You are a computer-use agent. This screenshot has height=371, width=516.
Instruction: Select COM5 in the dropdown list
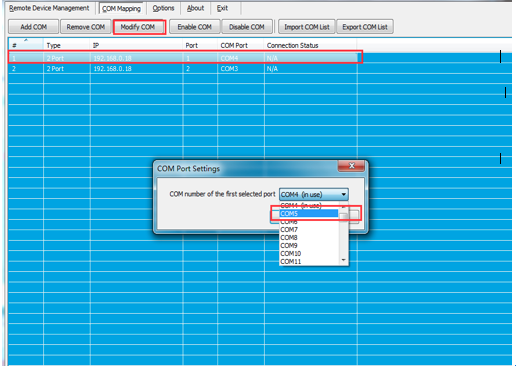tap(309, 214)
